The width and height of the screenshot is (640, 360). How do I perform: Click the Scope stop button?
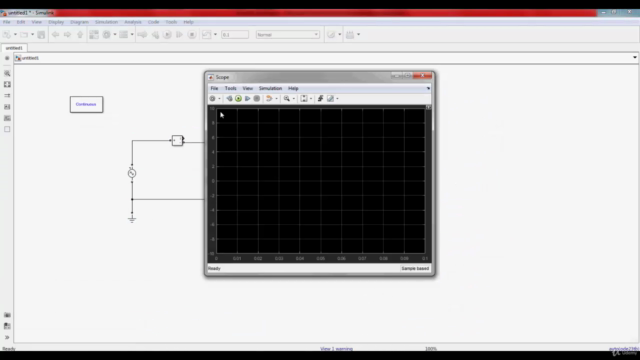tap(257, 98)
